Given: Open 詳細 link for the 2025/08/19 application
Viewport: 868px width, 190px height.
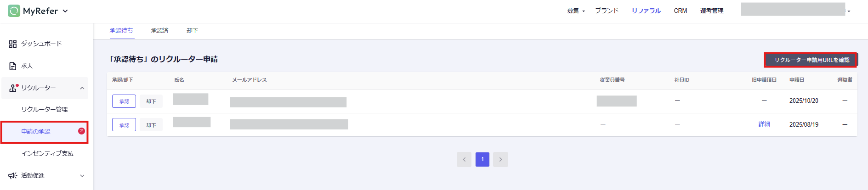Looking at the screenshot, I should coord(764,124).
